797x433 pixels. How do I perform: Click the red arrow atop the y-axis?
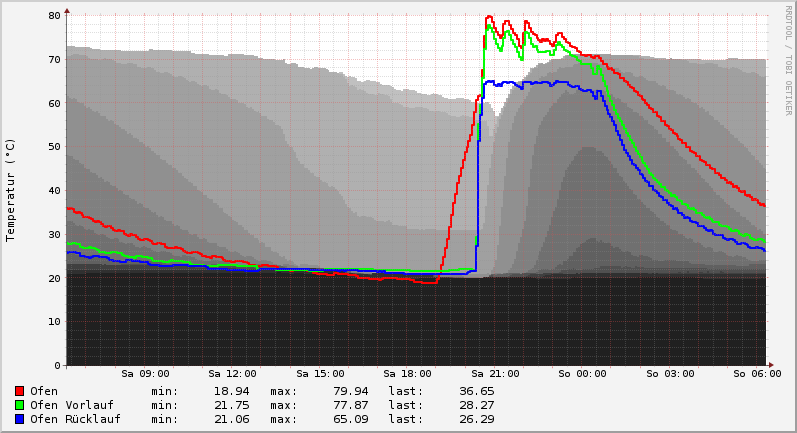pos(67,11)
